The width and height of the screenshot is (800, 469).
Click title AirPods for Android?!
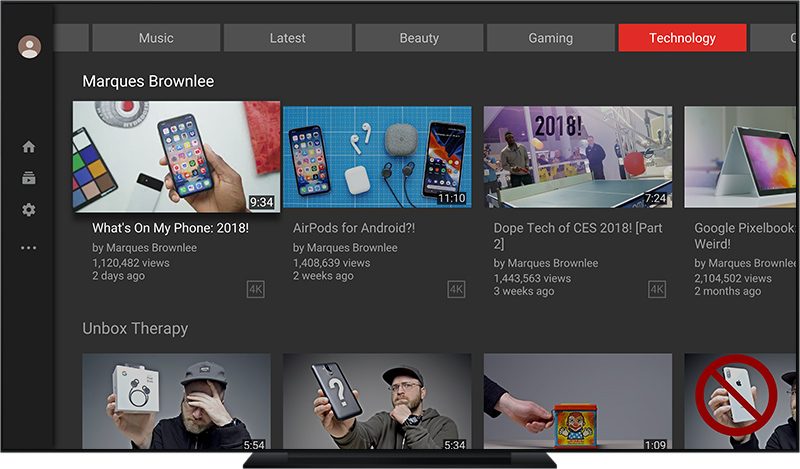click(x=354, y=228)
